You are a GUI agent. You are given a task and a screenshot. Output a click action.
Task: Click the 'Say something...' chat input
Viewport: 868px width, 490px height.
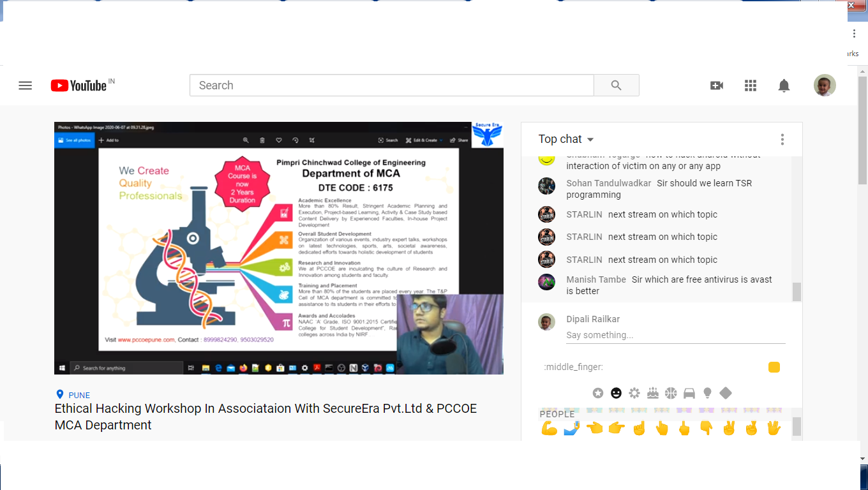(675, 335)
